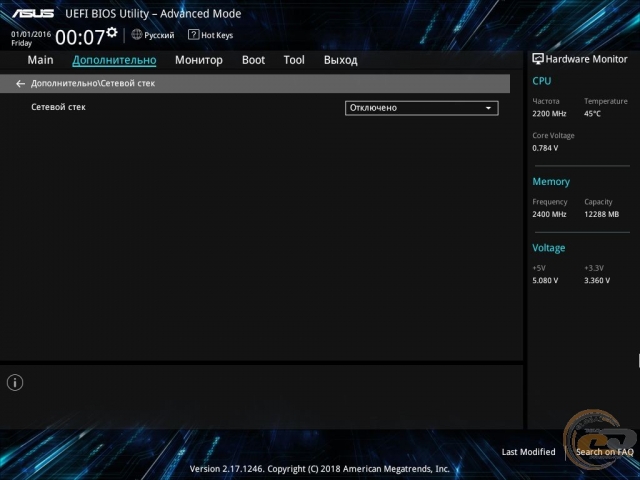Click the Hardware Monitor screen icon
The image size is (640, 480).
tap(538, 59)
